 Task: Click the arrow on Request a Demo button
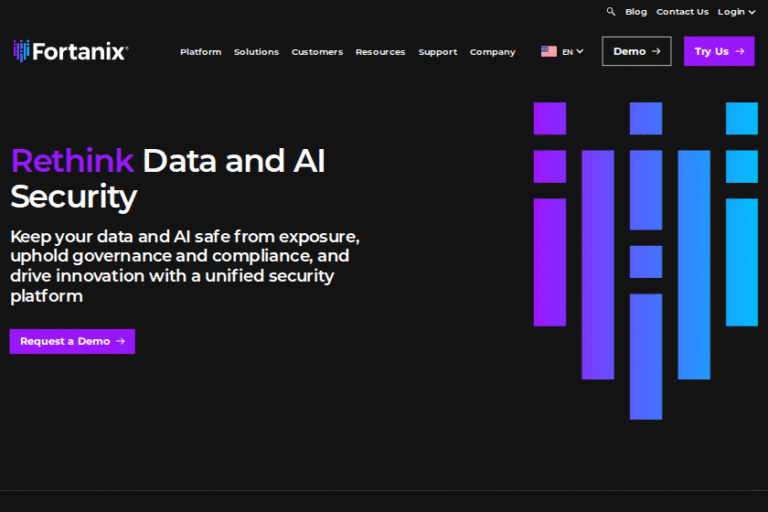coord(120,341)
